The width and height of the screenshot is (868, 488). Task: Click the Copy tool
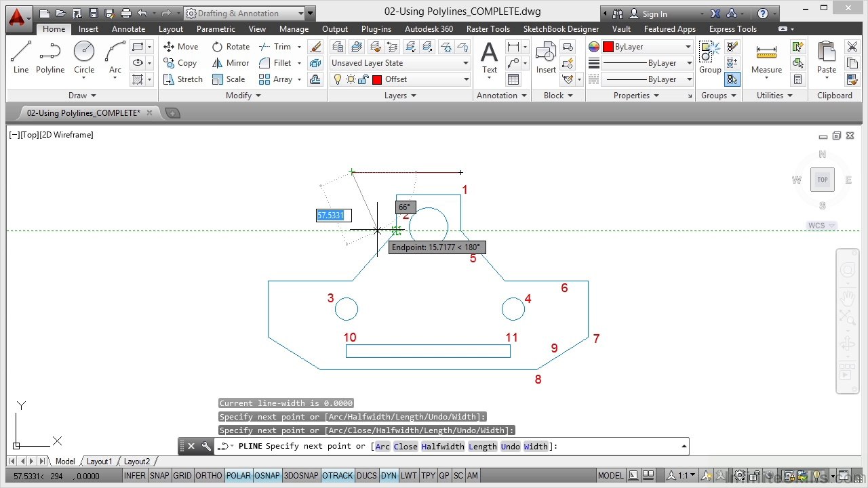click(x=180, y=63)
